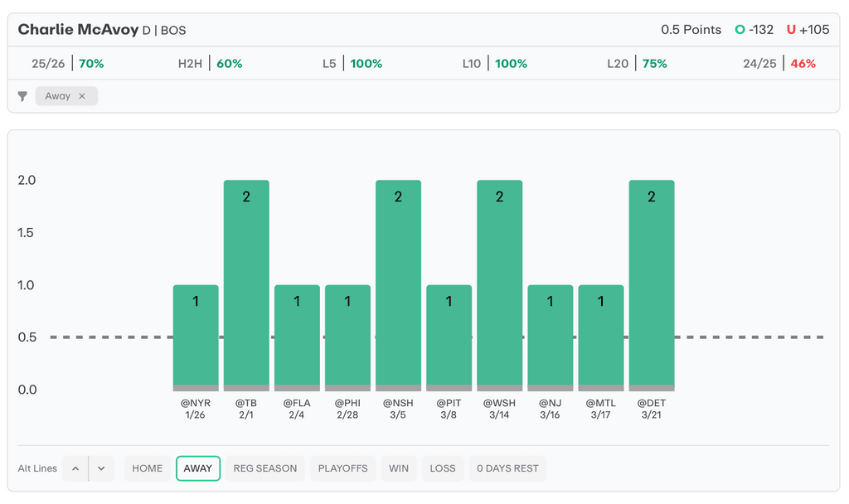The width and height of the screenshot is (849, 504).
Task: Lower the alt line with down chevron
Action: point(100,468)
